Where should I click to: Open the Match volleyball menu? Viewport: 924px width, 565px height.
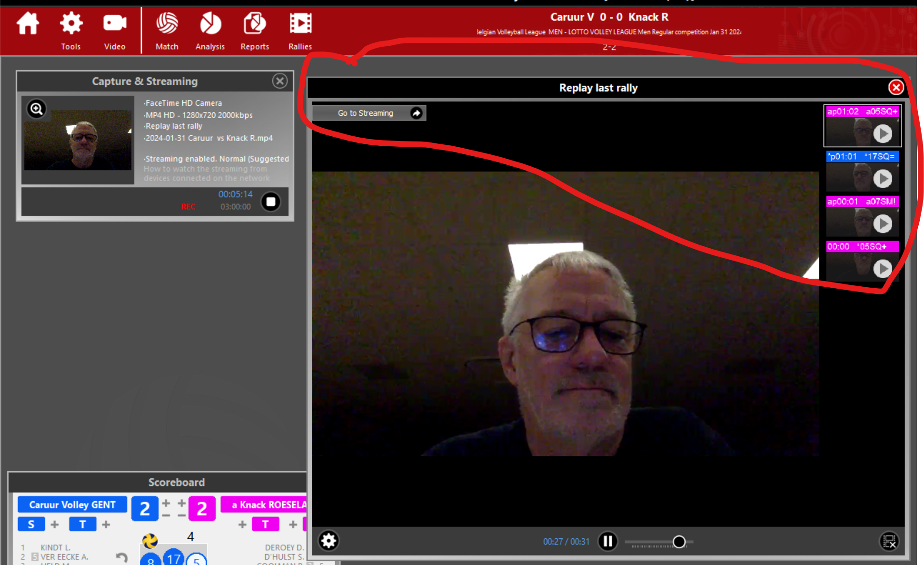coord(167,31)
